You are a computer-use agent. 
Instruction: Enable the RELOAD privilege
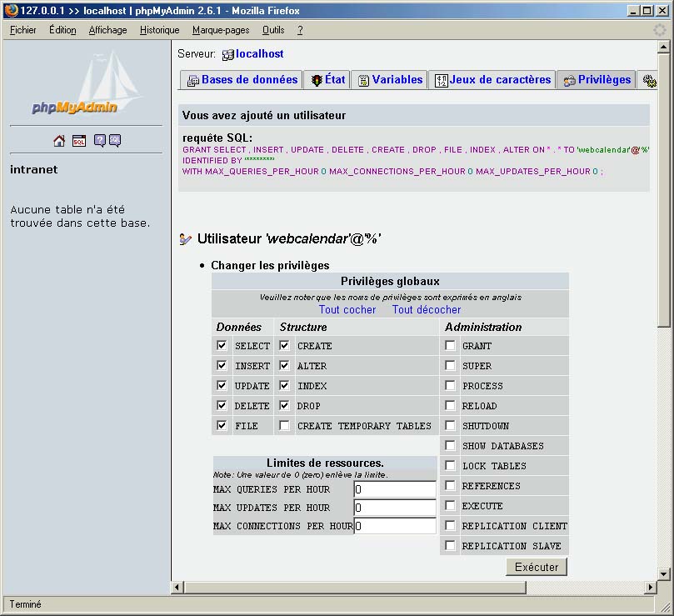[x=450, y=405]
